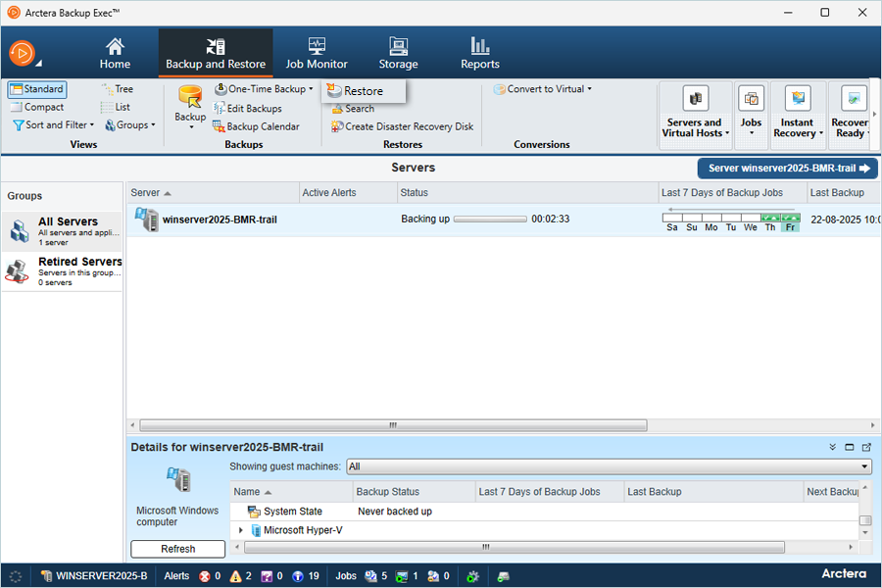
Task: Click the Friday backup job indicator
Action: [x=790, y=218]
